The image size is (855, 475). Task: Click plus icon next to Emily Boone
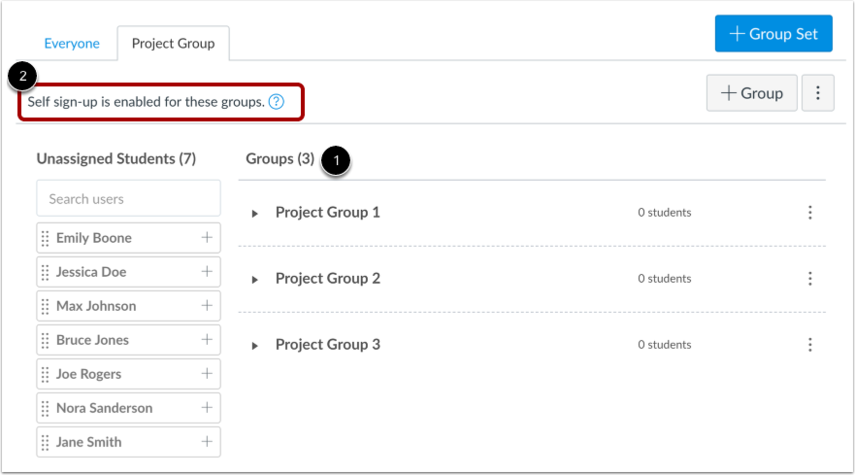click(x=207, y=238)
